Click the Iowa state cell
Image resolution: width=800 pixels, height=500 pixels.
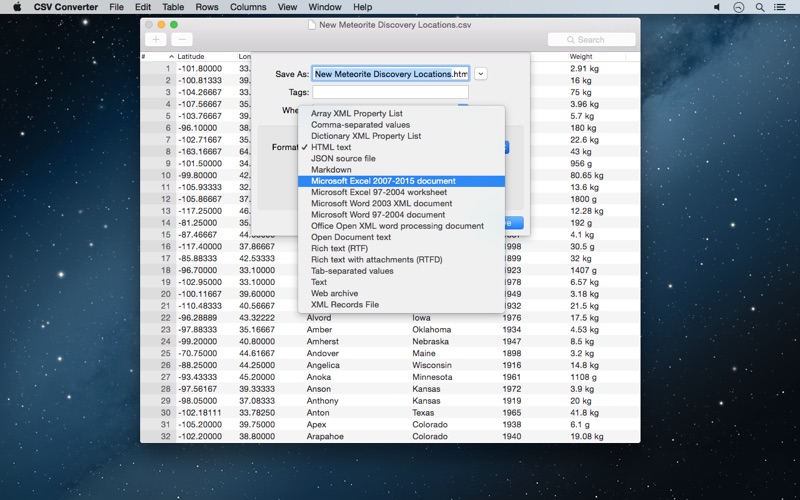click(421, 317)
